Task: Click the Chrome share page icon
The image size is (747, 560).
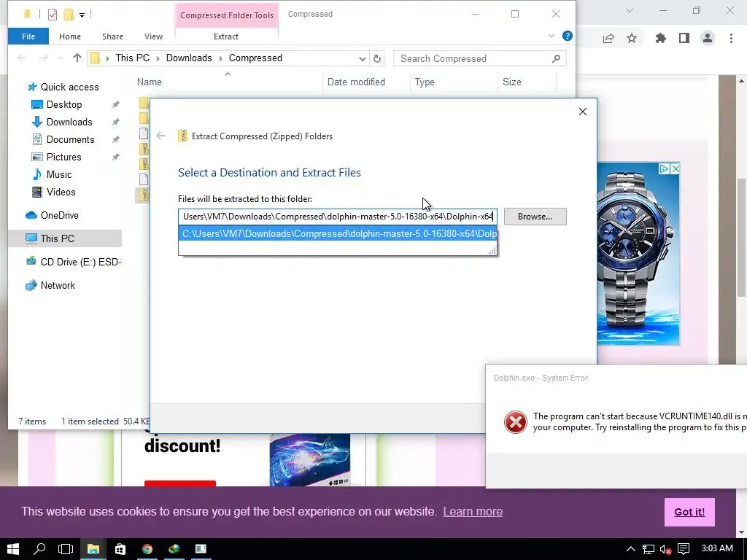Action: (608, 39)
